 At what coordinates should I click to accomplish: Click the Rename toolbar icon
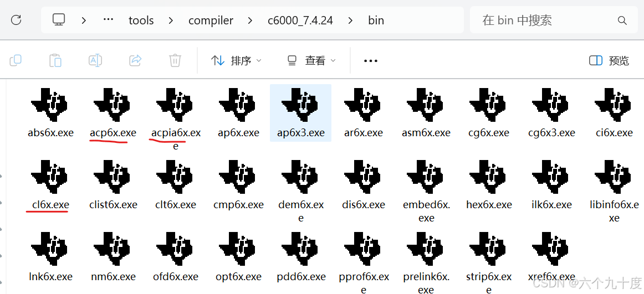95,60
